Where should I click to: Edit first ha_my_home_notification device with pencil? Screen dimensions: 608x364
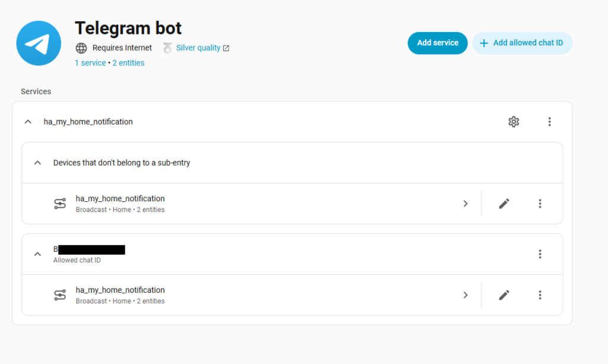coord(504,204)
